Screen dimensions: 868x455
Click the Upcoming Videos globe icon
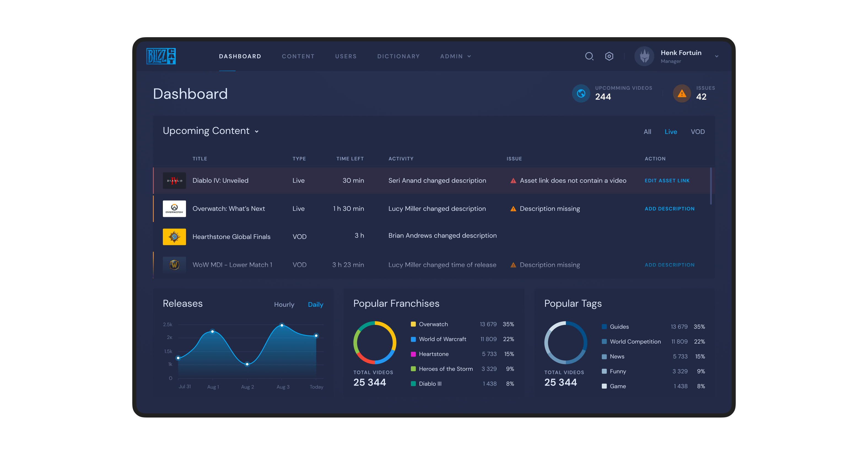tap(581, 93)
